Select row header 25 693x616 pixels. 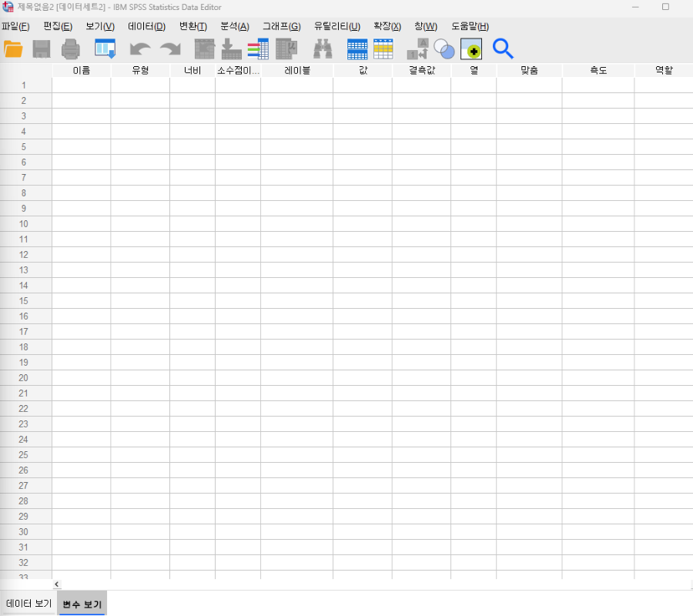coord(25,455)
